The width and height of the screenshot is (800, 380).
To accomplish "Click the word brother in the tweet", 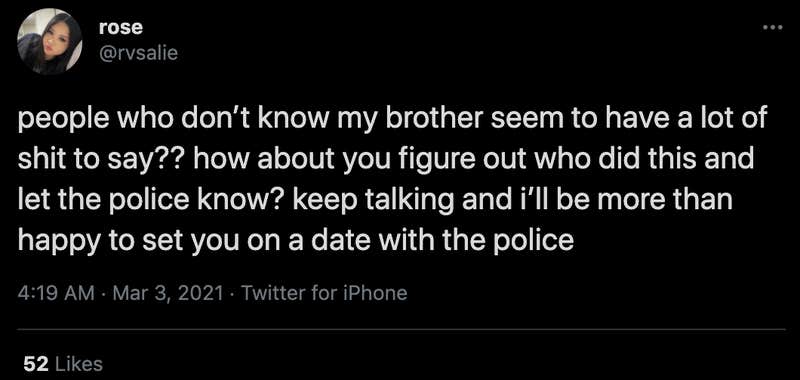I will coord(440,119).
